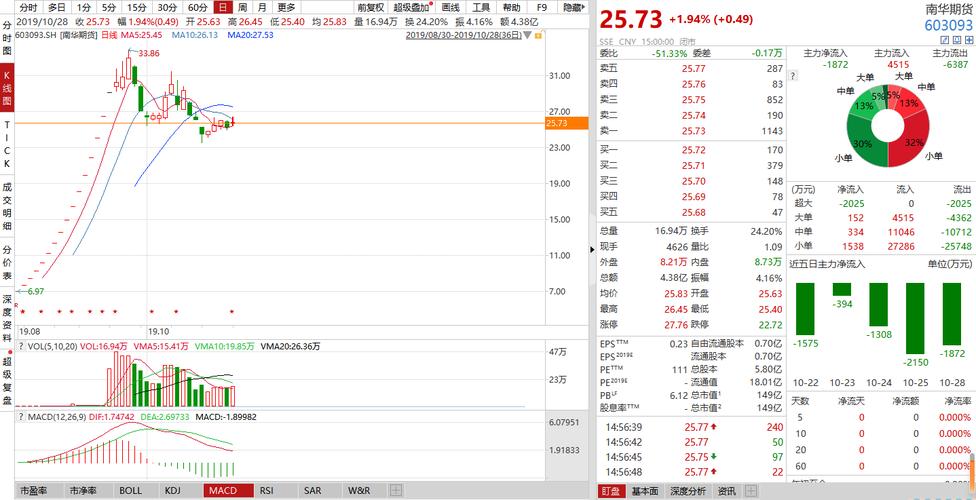Click the first small window icon under stock code 603093
The width and height of the screenshot is (976, 500).
tap(946, 39)
